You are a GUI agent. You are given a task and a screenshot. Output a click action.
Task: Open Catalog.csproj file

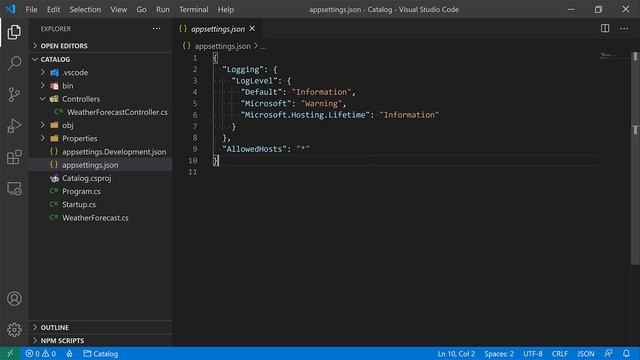point(100,178)
